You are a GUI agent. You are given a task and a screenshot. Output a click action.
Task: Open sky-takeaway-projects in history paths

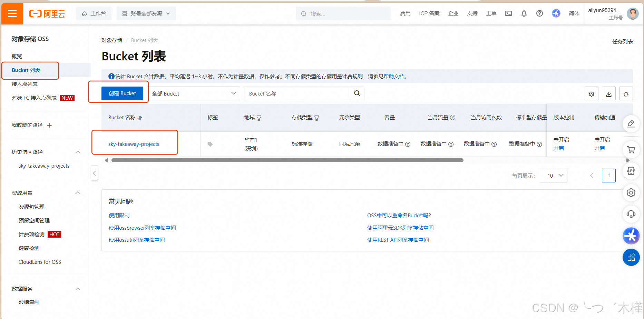[44, 166]
